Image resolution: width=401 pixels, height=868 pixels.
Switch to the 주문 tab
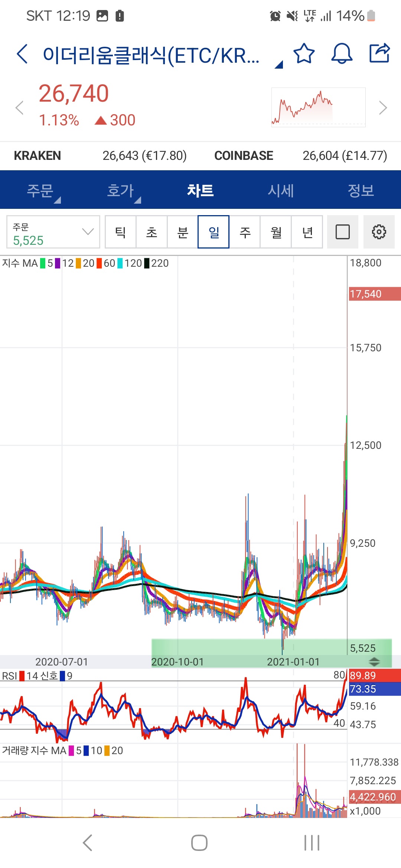click(40, 190)
